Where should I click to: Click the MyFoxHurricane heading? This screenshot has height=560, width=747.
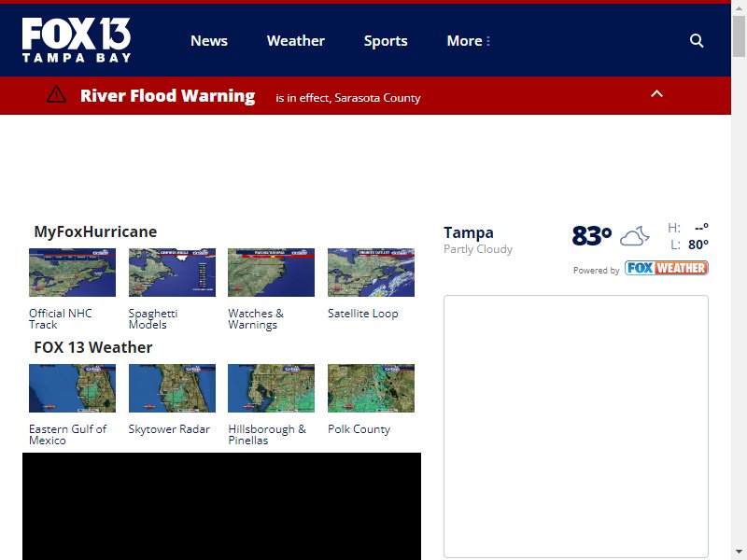point(95,231)
